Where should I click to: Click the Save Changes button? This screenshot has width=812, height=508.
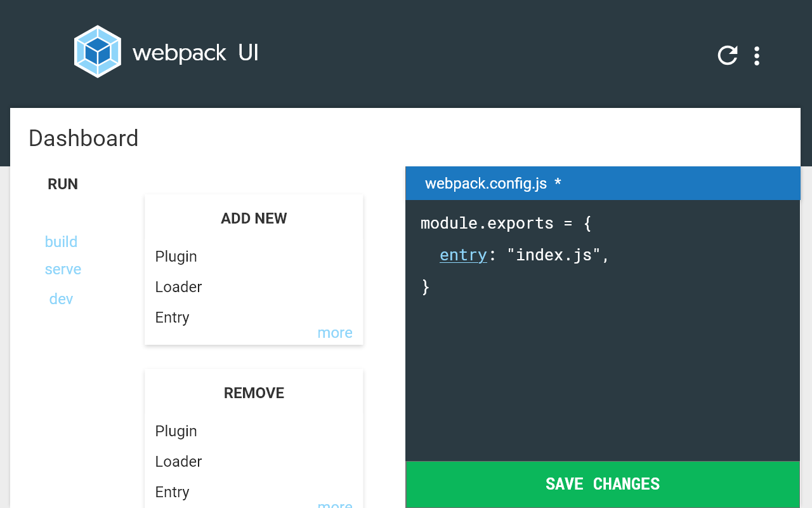[603, 484]
